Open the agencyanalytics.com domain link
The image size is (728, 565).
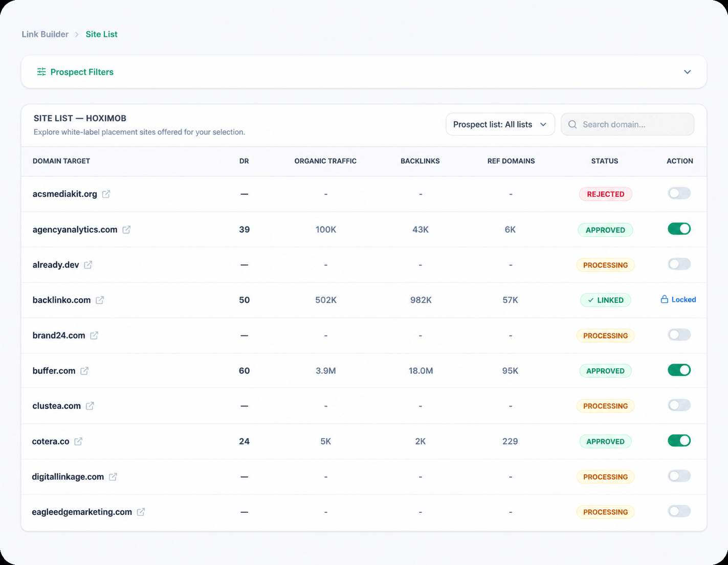click(x=75, y=230)
